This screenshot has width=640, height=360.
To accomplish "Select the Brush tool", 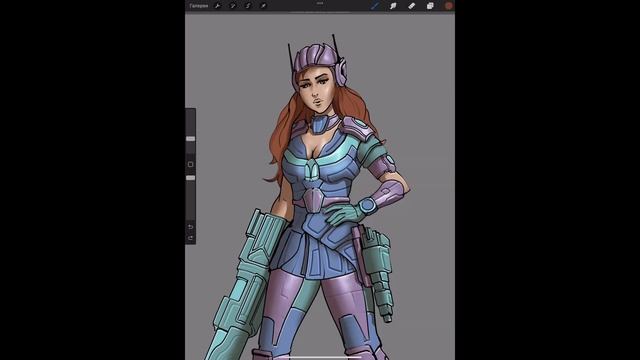I will coord(375,6).
